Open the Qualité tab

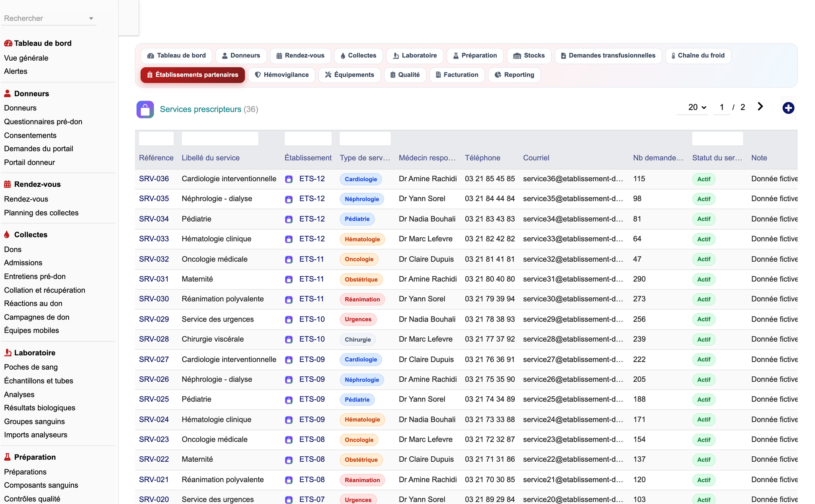[405, 75]
